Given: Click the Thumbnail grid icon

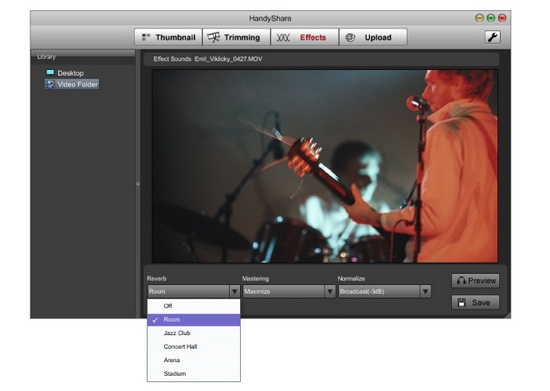Looking at the screenshot, I should [x=146, y=37].
